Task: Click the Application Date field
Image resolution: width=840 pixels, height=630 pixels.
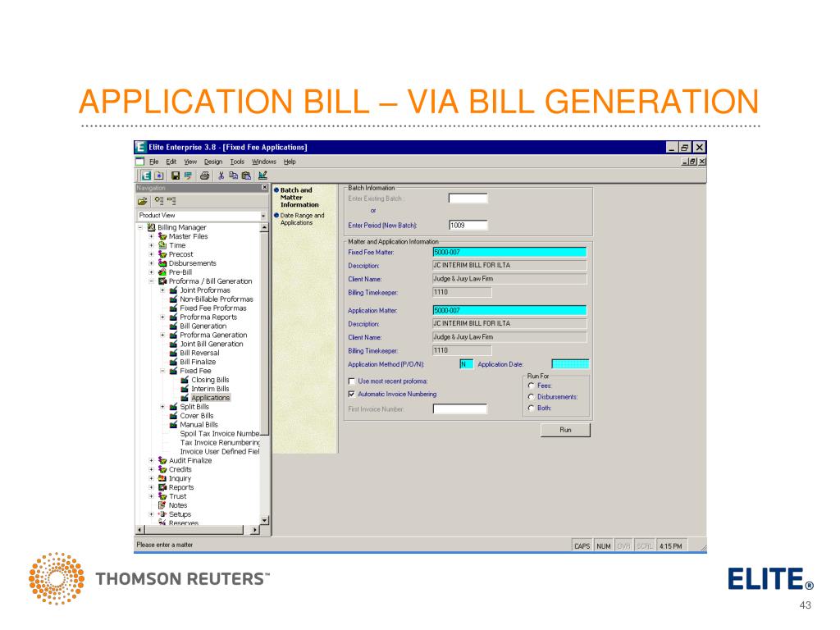Action: point(571,364)
